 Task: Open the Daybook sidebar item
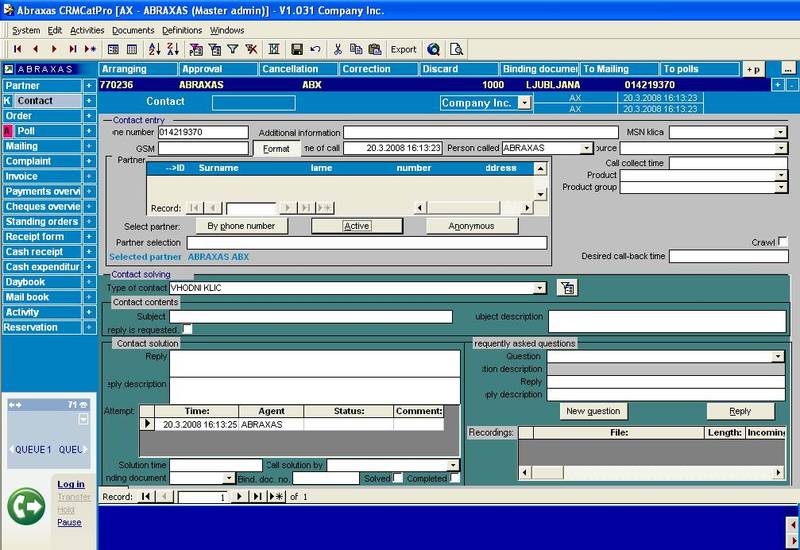[42, 282]
